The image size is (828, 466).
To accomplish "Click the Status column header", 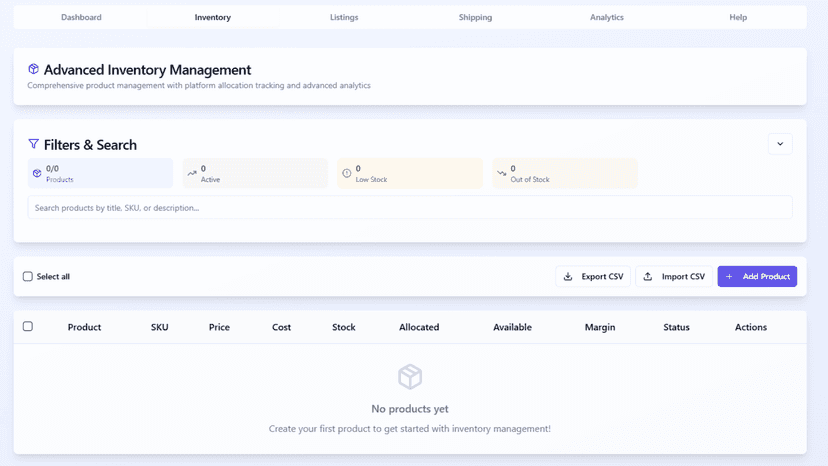I will click(x=676, y=327).
